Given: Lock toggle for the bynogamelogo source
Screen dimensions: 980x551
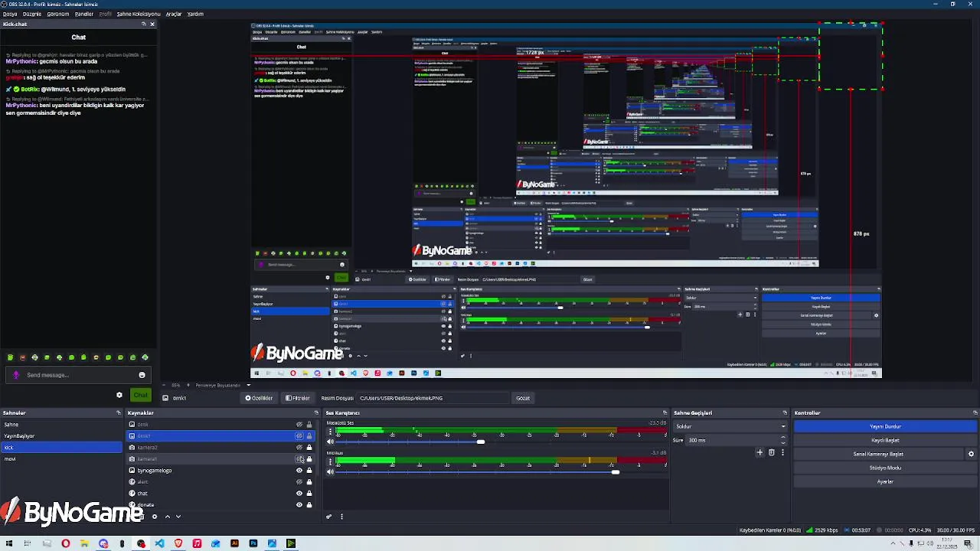Looking at the screenshot, I should click(309, 471).
